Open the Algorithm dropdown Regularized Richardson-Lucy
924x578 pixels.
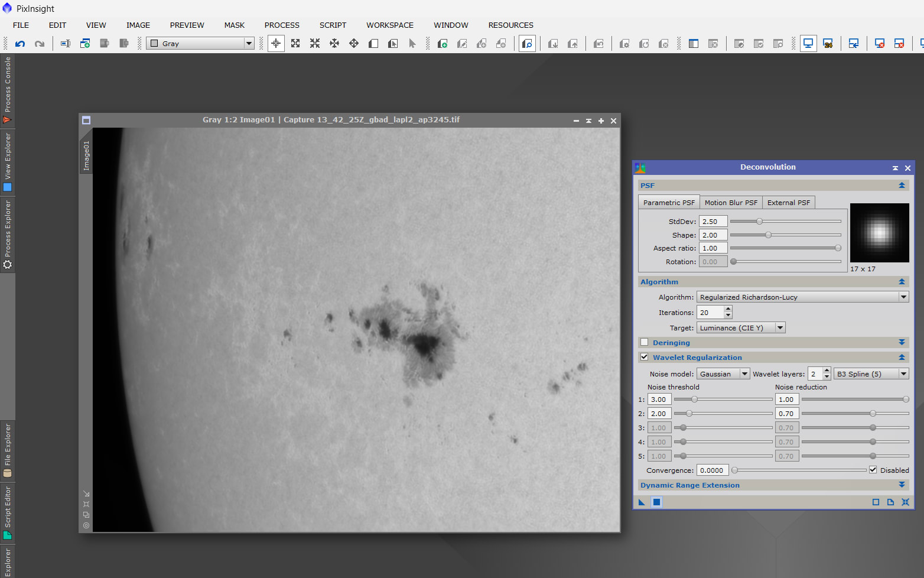803,297
